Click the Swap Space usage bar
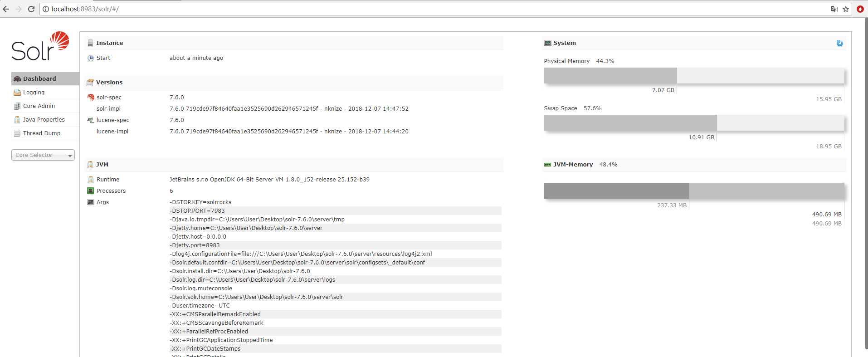This screenshot has width=868, height=357. [x=694, y=123]
